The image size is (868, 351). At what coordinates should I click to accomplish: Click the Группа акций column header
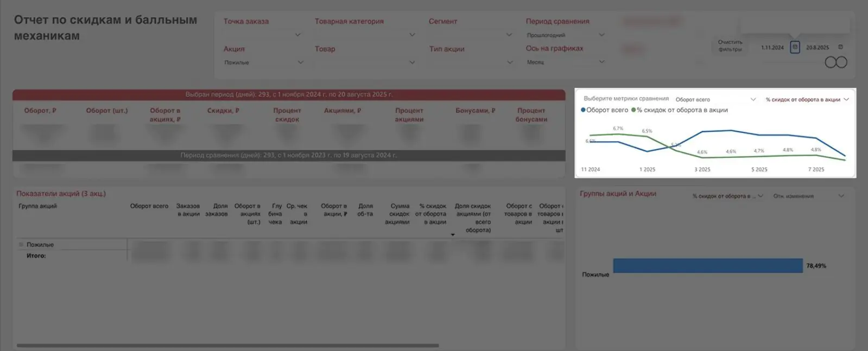(37, 206)
